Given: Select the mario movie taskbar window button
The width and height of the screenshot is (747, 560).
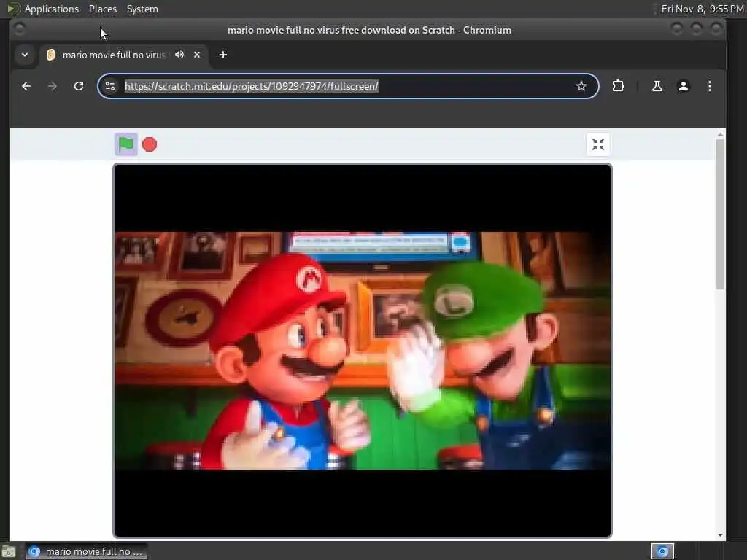Looking at the screenshot, I should (86, 551).
